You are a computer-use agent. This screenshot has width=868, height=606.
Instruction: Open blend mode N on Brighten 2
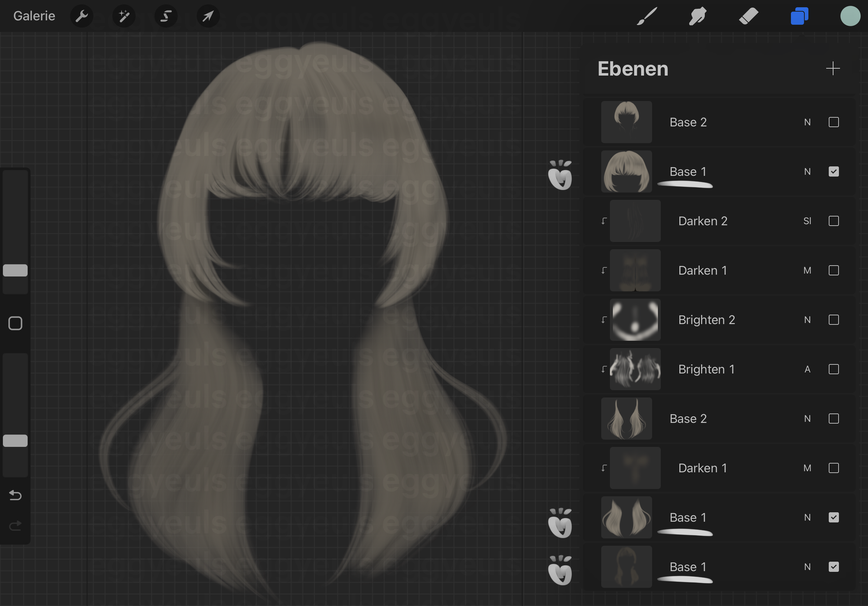point(807,320)
